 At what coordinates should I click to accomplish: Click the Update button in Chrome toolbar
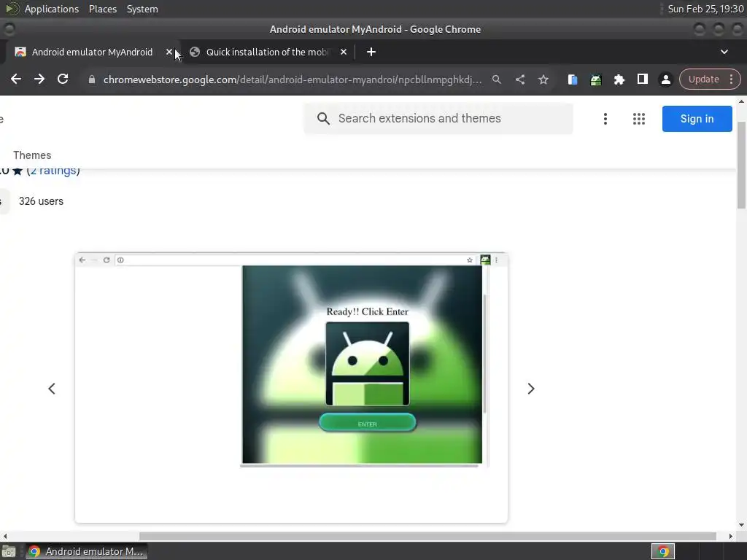tap(703, 79)
